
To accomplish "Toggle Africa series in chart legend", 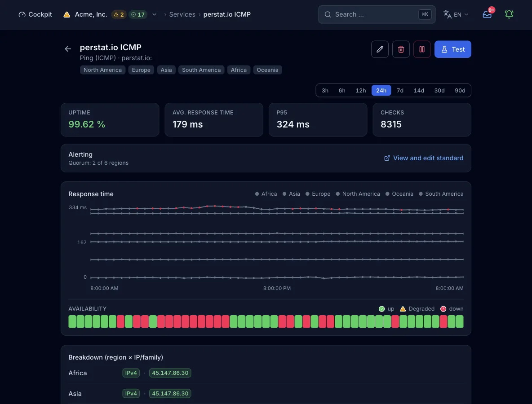I will (x=266, y=194).
